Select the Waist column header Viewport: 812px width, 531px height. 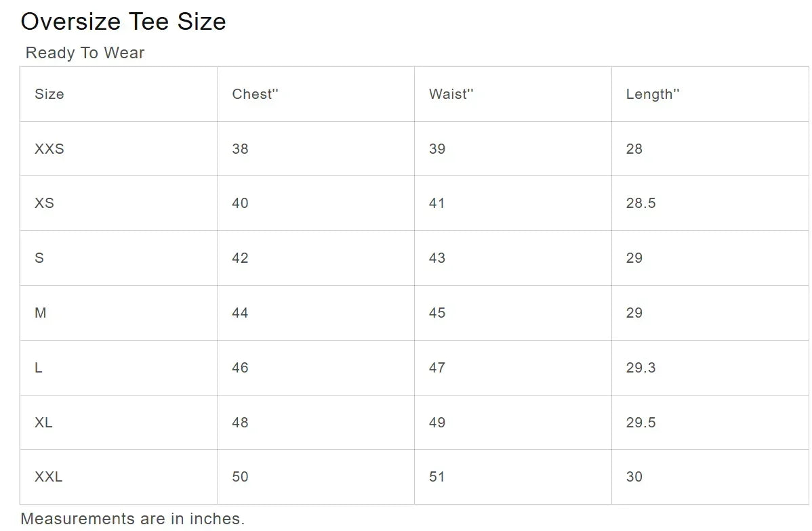coord(451,94)
